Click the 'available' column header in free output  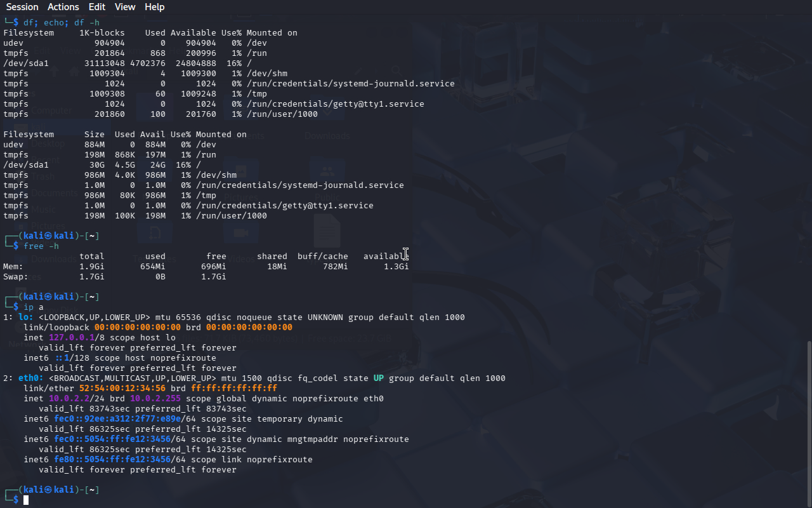click(386, 257)
